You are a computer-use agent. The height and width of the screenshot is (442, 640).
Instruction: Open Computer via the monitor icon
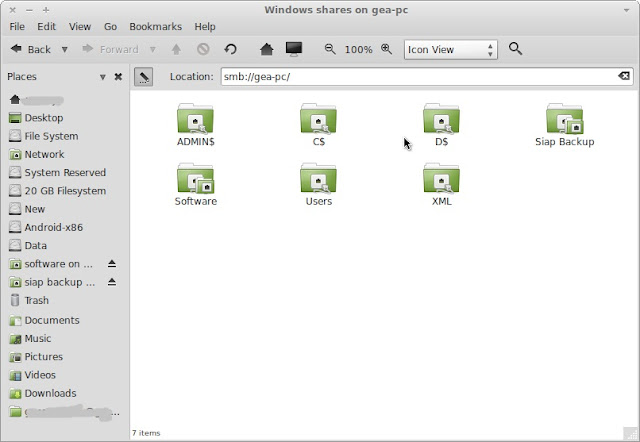coord(294,49)
